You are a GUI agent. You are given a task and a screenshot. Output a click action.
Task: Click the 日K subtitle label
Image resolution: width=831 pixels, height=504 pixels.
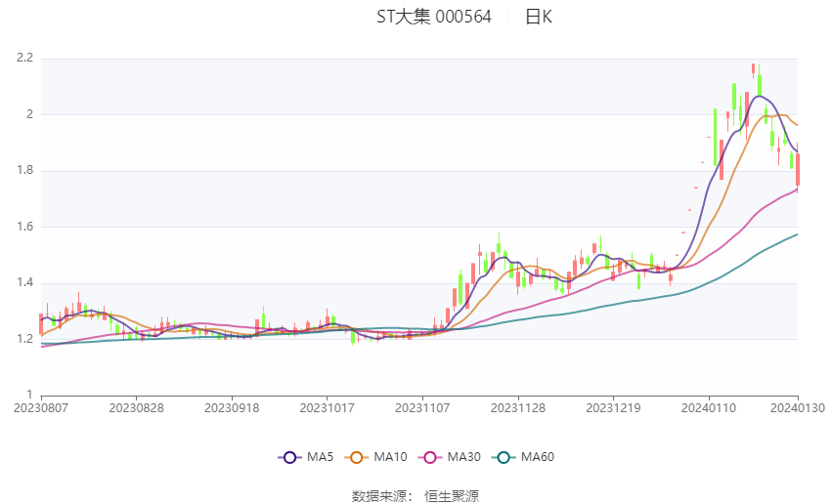click(x=539, y=17)
